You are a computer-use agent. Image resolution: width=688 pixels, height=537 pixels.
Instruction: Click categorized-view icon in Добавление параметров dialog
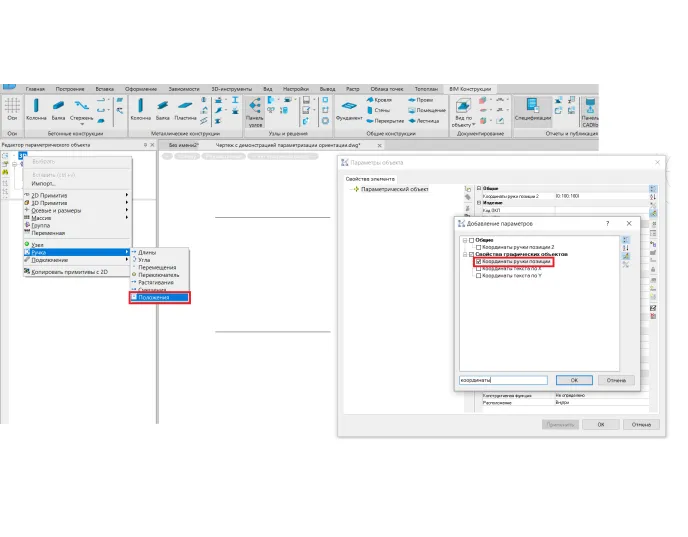[x=626, y=240]
